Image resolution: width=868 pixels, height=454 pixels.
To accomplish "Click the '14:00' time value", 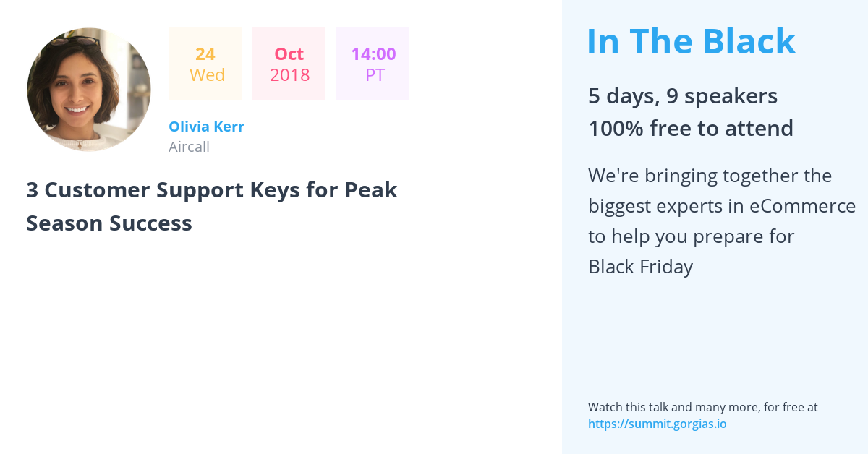I will point(373,54).
